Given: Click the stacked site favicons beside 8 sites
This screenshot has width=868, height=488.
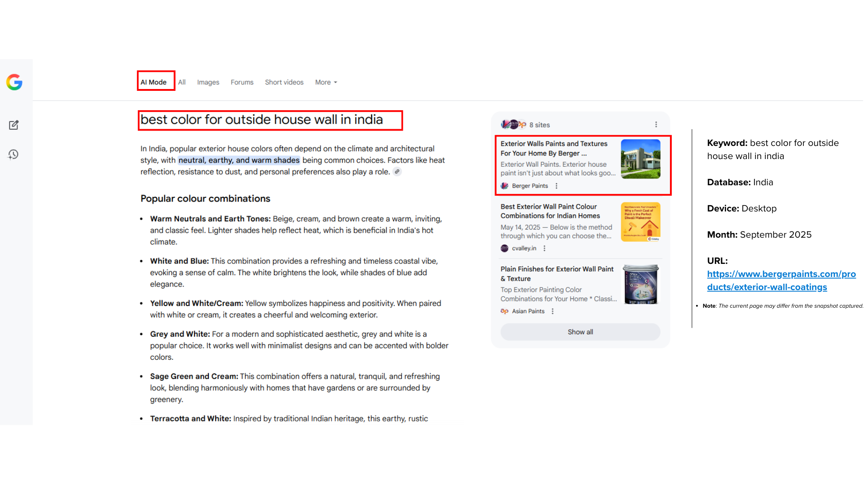Looking at the screenshot, I should (513, 125).
